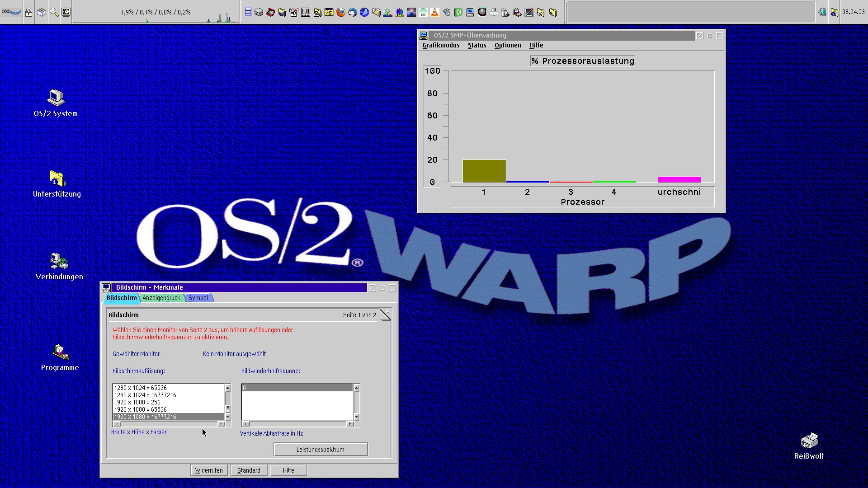Image resolution: width=868 pixels, height=488 pixels.
Task: Click the blue drawer icon at toolbar start
Action: coord(248,12)
